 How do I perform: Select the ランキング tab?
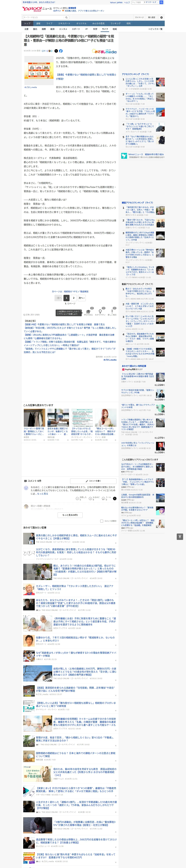115,24
